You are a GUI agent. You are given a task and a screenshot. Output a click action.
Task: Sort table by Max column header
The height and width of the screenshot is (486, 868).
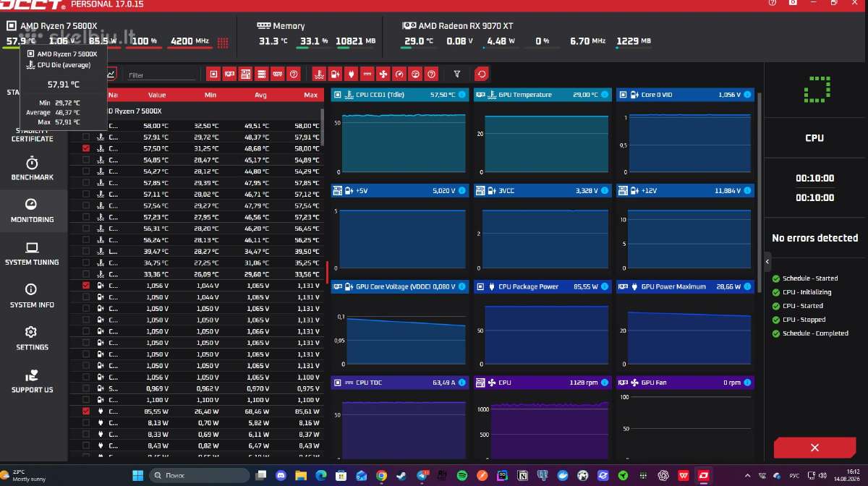click(310, 95)
